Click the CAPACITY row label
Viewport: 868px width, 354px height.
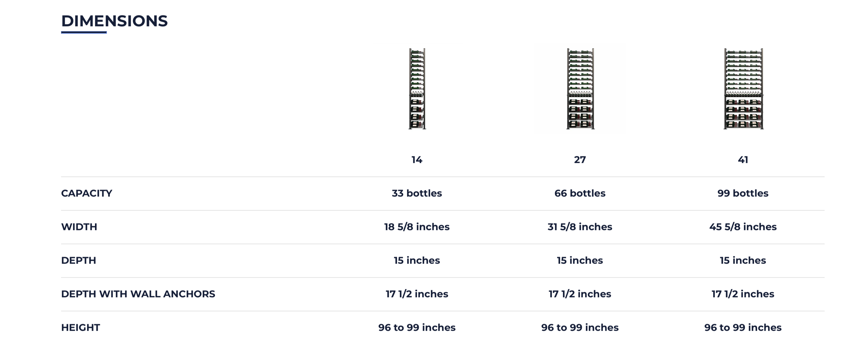pos(87,193)
